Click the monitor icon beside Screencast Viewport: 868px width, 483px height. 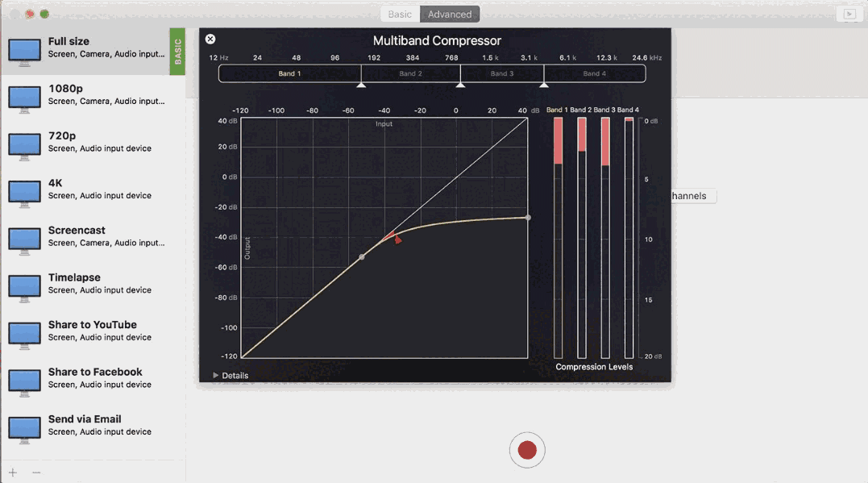pyautogui.click(x=24, y=241)
